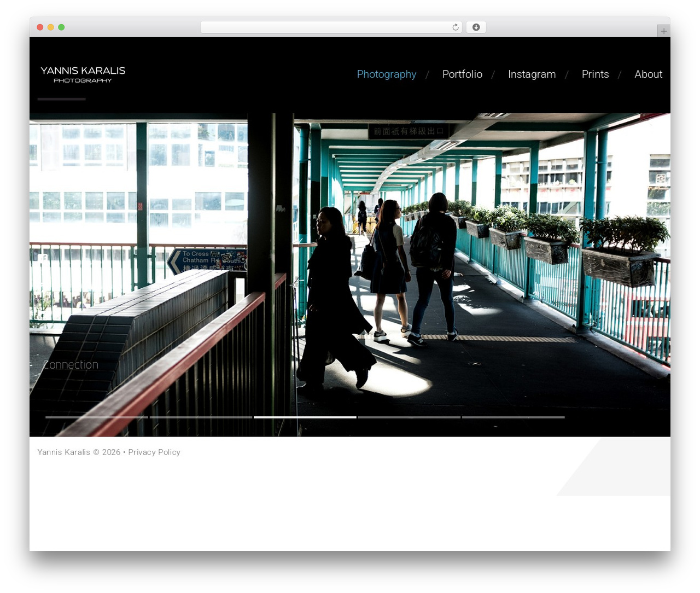Screen dimensions: 700x593
Task: Click the Yannis Karalis © 2026 footer text
Action: pyautogui.click(x=79, y=452)
